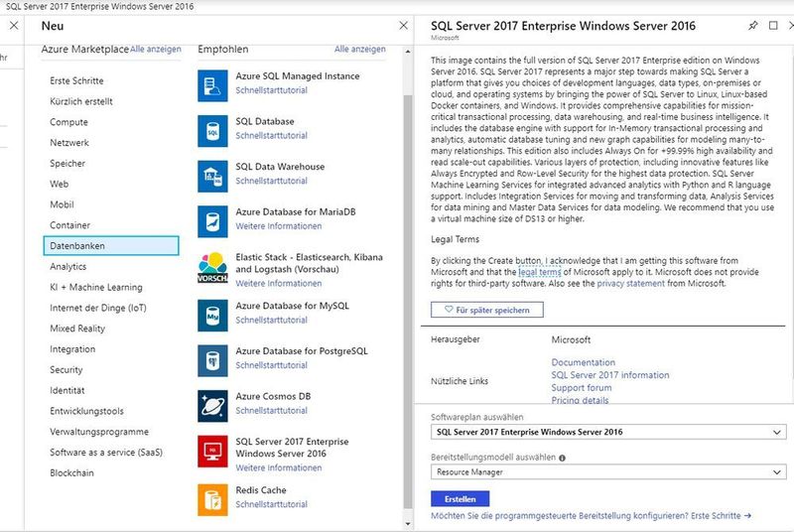Open the Azure SQL Managed Instance icon

coord(212,86)
